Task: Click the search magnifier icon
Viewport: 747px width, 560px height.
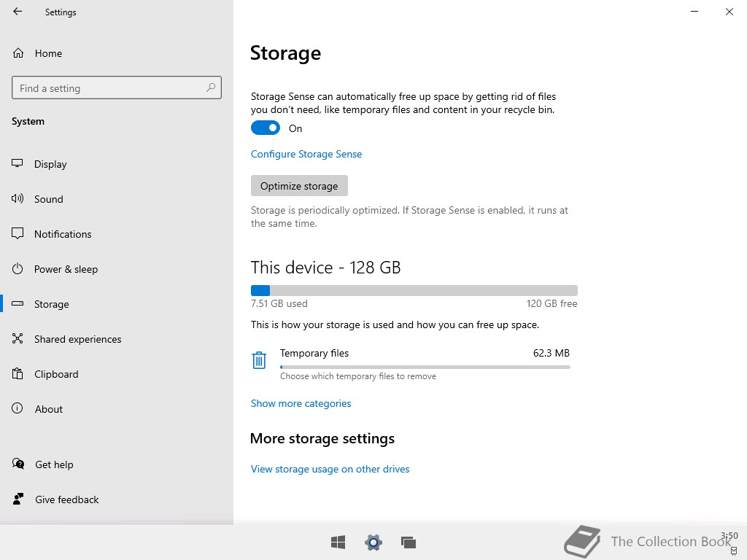Action: pos(211,87)
